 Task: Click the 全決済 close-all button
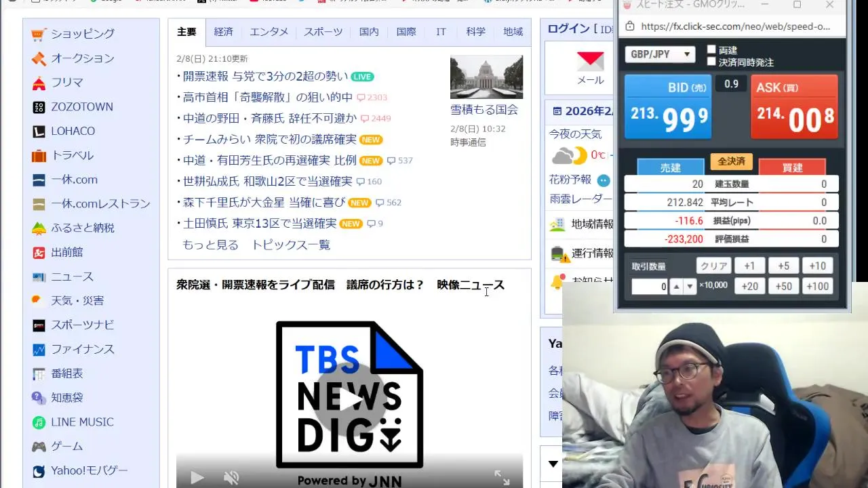(x=731, y=161)
